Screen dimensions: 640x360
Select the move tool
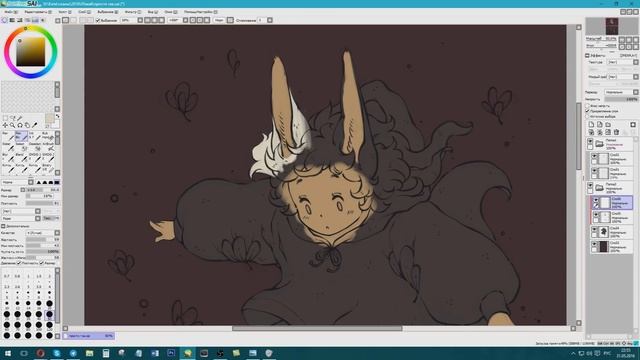(x=5, y=125)
